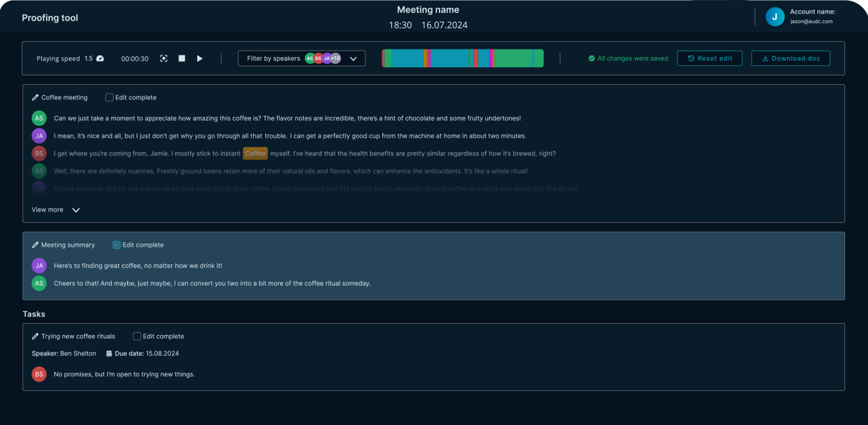Screen dimensions: 868x425
Task: Tick Edit complete for Trying new coffee rituals
Action: click(x=137, y=336)
